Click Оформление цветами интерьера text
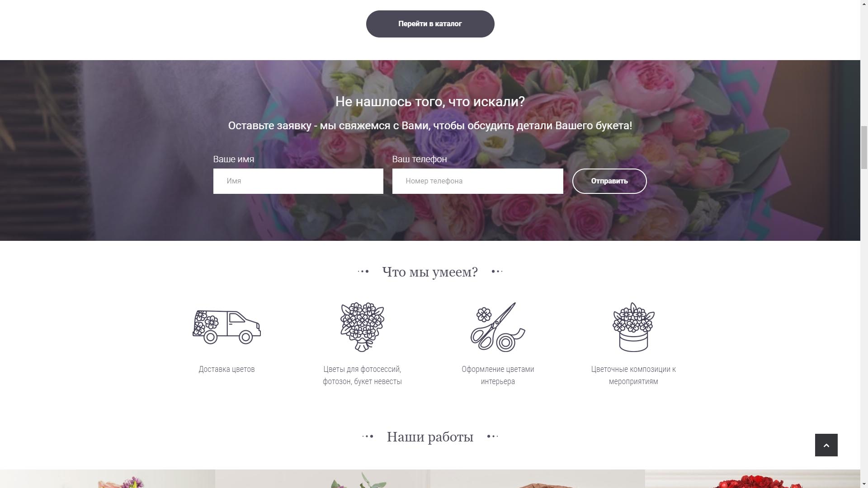The image size is (868, 488). pyautogui.click(x=498, y=375)
